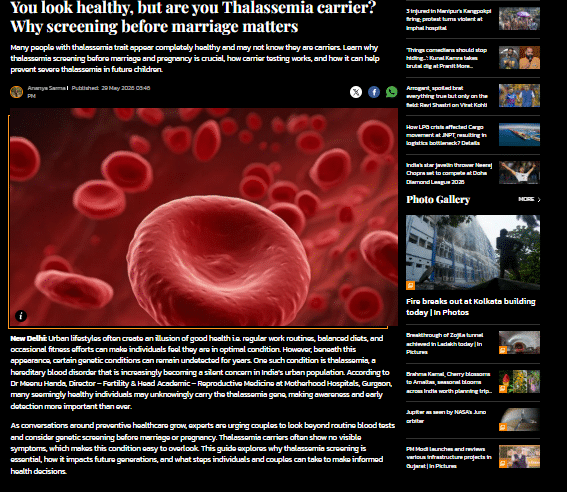Open Jupiter as seen by NASA's Juno headline
Screen dimensions: 567x492
[446, 416]
